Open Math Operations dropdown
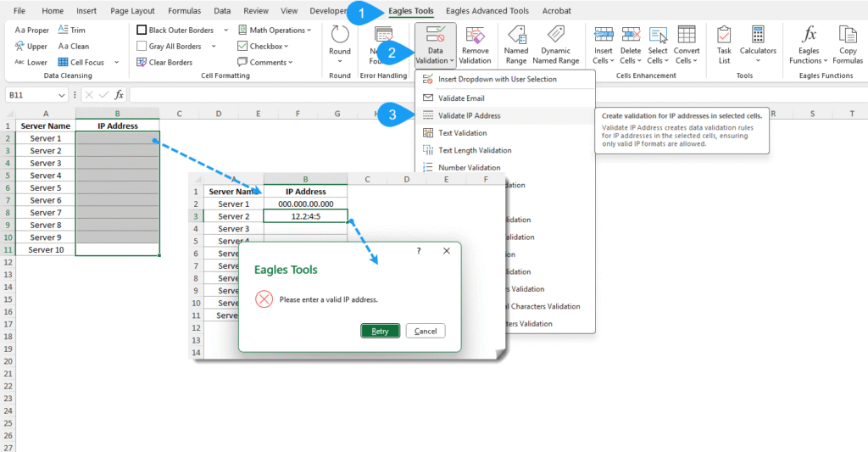The width and height of the screenshot is (868, 452). coord(275,30)
